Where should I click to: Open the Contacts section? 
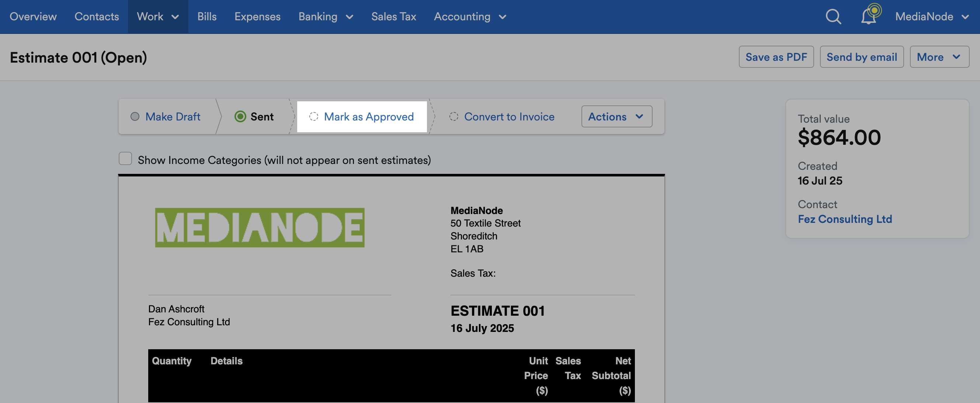coord(97,17)
